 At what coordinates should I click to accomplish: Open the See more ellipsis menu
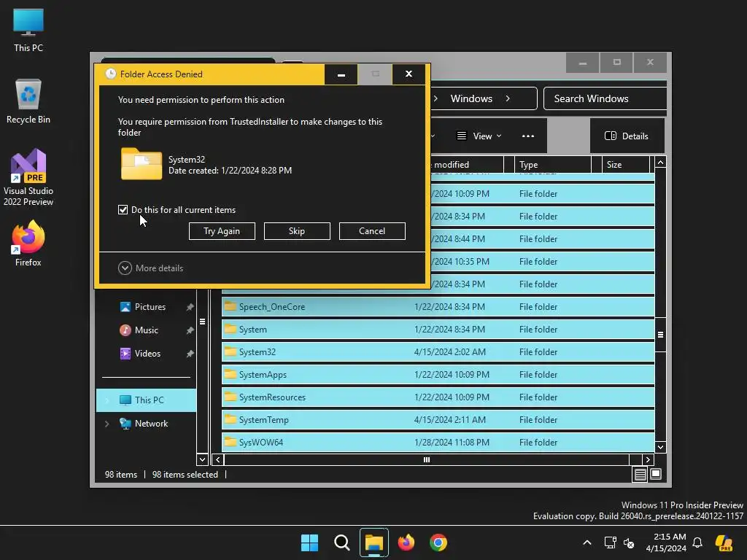pyautogui.click(x=528, y=136)
